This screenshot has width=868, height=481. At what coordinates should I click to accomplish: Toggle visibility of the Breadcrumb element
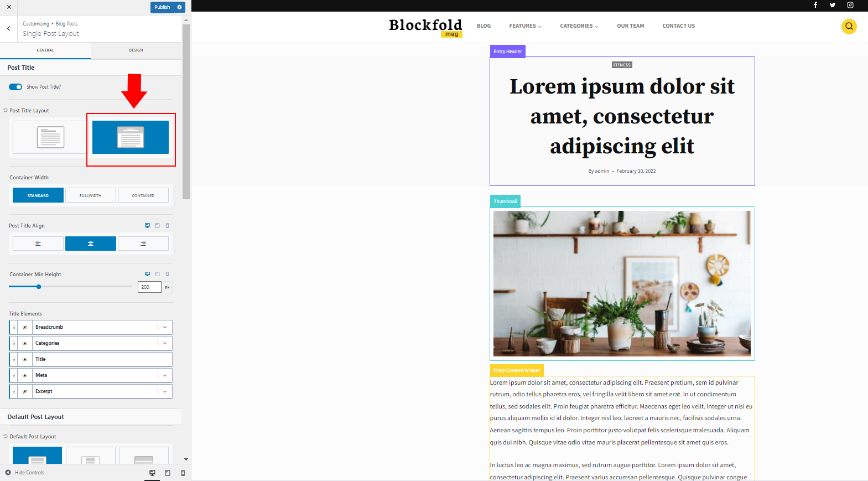click(25, 327)
